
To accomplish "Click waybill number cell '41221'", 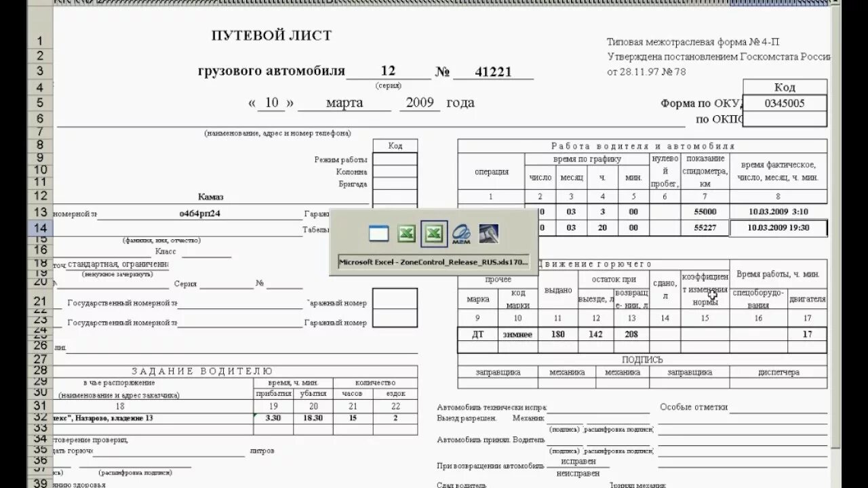I will (x=493, y=73).
